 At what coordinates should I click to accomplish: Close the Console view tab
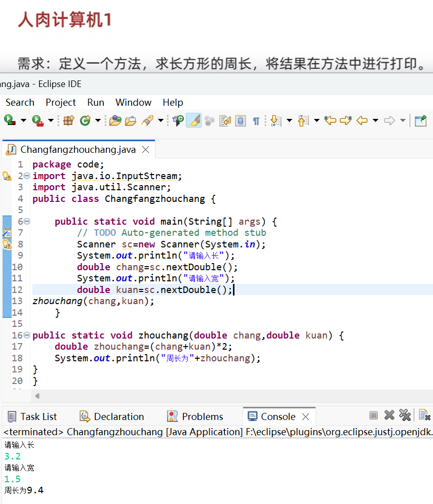(x=305, y=417)
